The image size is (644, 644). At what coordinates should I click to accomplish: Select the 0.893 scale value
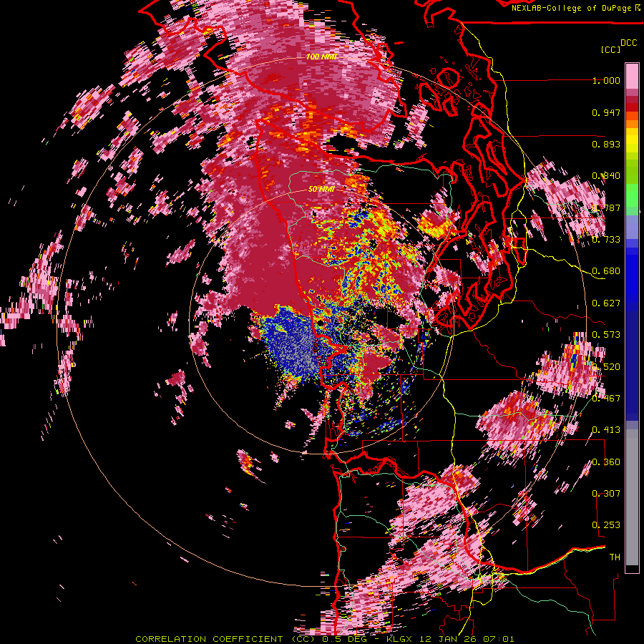606,144
